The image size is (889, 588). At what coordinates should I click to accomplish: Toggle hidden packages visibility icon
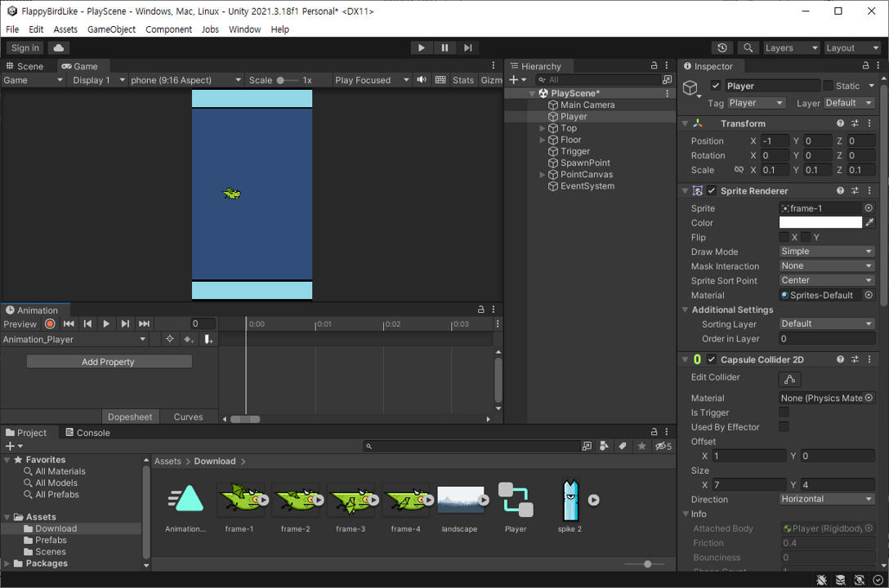point(663,447)
